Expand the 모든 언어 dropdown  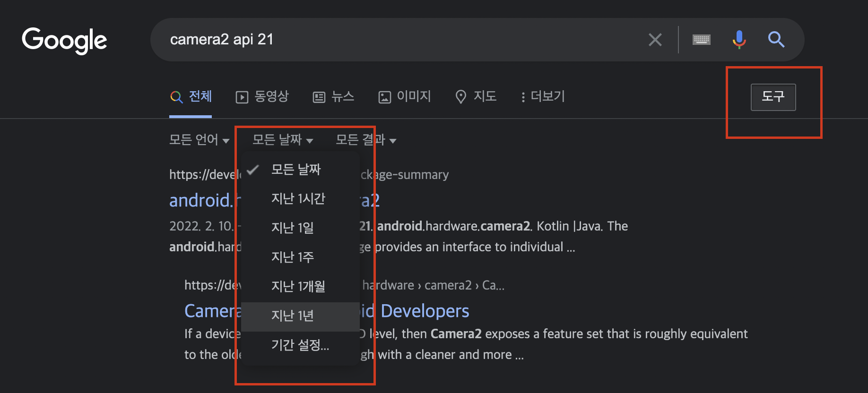[199, 140]
